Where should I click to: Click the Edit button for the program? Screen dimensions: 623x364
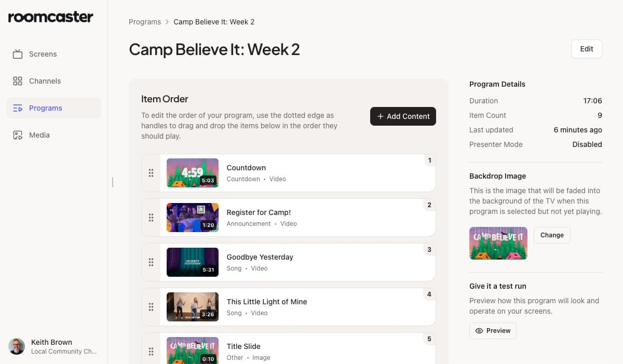[x=586, y=48]
